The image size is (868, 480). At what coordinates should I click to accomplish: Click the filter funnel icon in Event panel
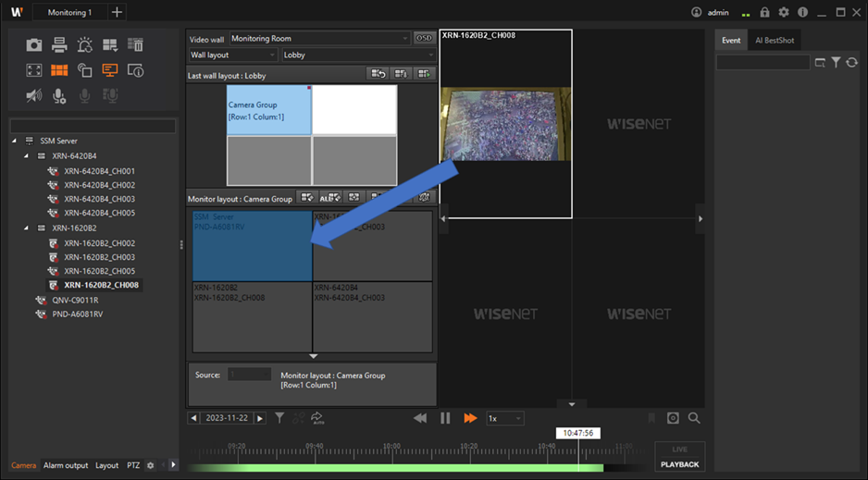[x=836, y=63]
